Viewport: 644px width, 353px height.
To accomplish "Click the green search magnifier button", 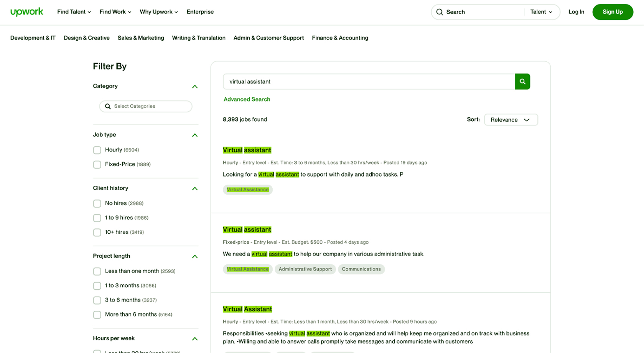I will (x=522, y=82).
